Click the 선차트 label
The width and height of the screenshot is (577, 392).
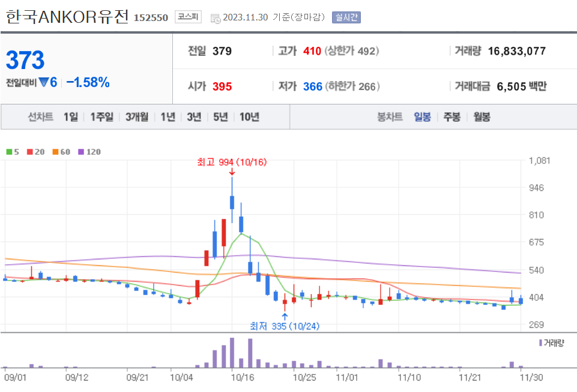tap(40, 117)
